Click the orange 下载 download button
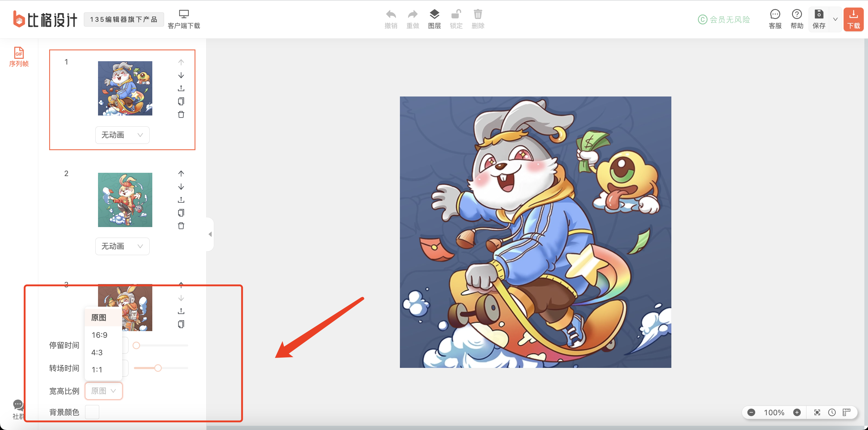 853,19
